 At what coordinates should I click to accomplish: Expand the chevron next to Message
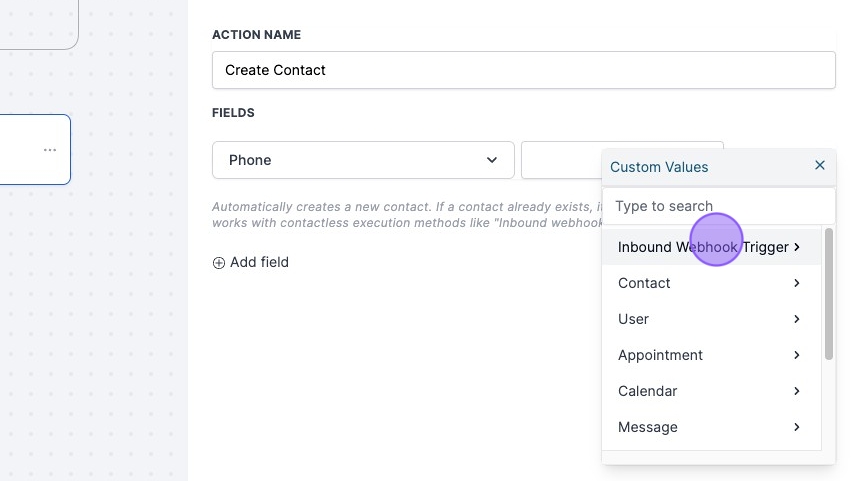click(797, 427)
